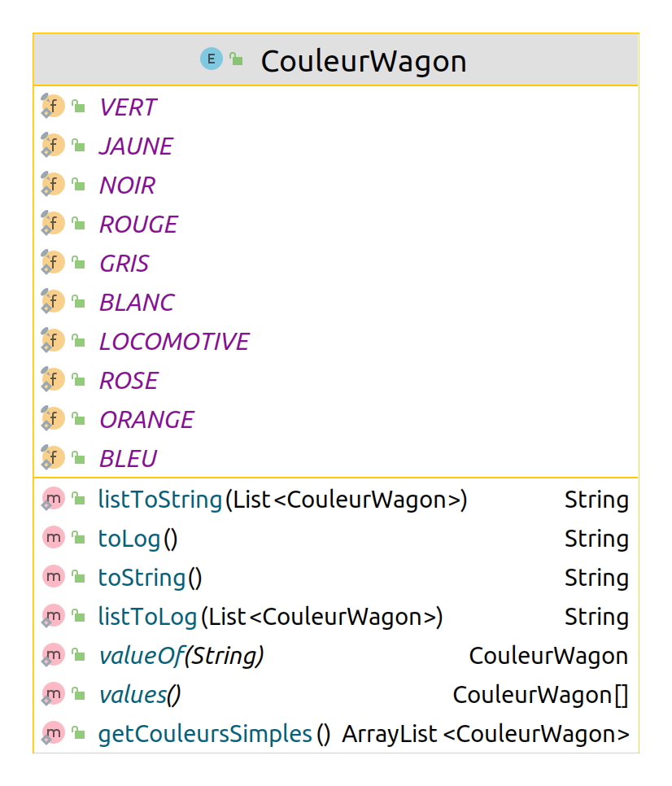The height and width of the screenshot is (786, 672).
Task: Click the toString() method name
Action: (x=142, y=578)
